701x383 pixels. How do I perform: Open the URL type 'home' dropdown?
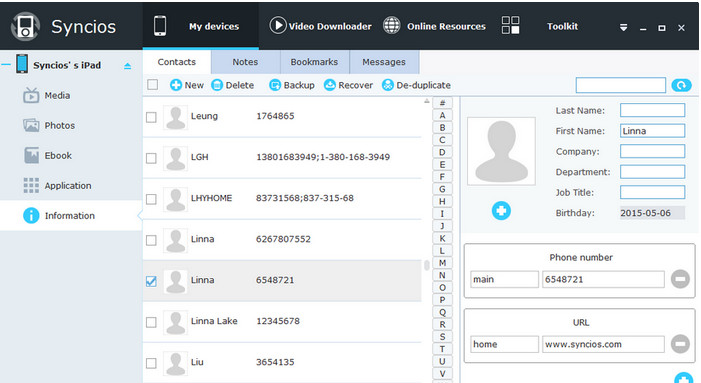coord(504,344)
